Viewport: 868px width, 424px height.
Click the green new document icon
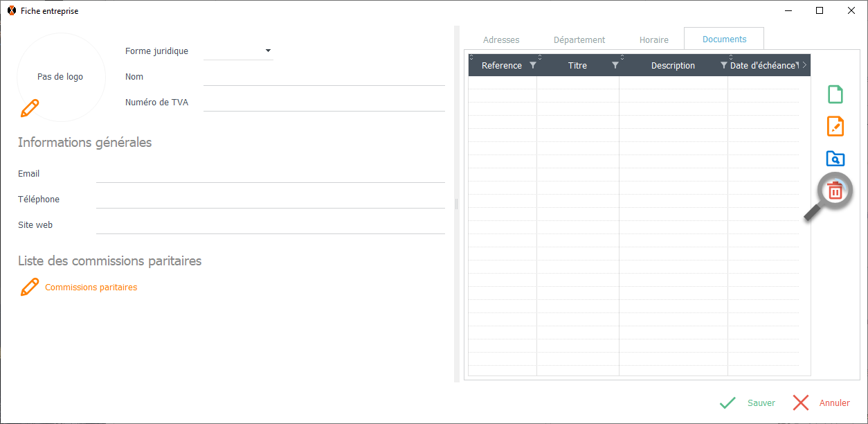pyautogui.click(x=835, y=94)
